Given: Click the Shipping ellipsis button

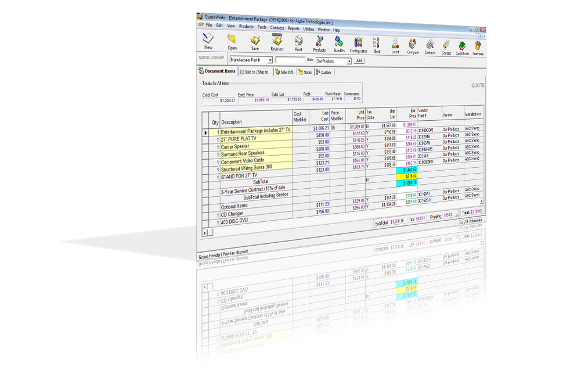Looking at the screenshot, I should coord(456,214).
